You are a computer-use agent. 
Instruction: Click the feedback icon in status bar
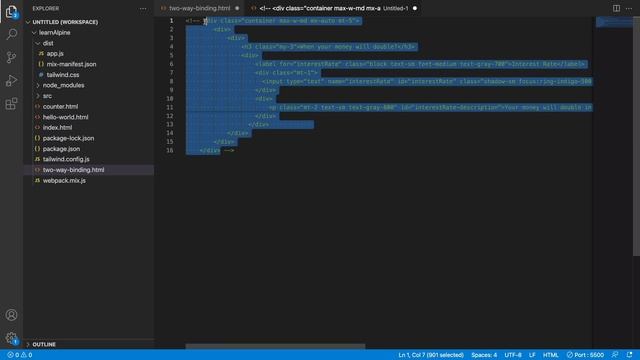(615, 355)
